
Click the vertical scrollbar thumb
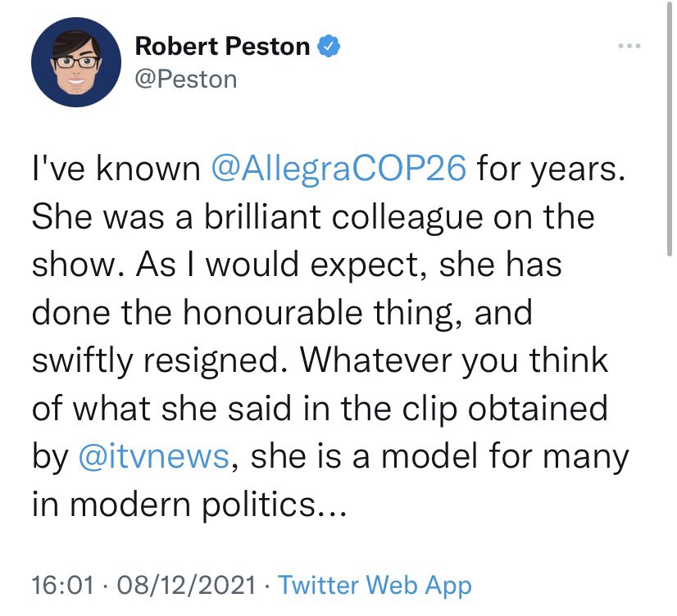pos(669,128)
